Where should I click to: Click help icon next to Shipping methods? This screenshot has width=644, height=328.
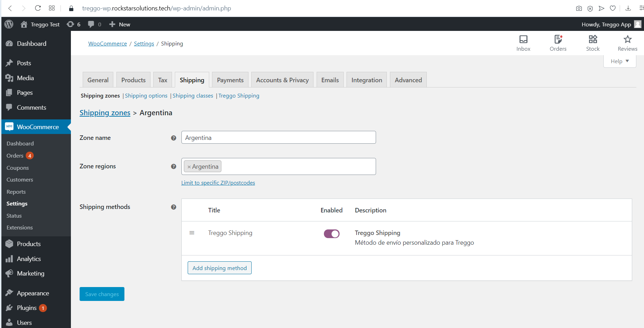coord(174,207)
